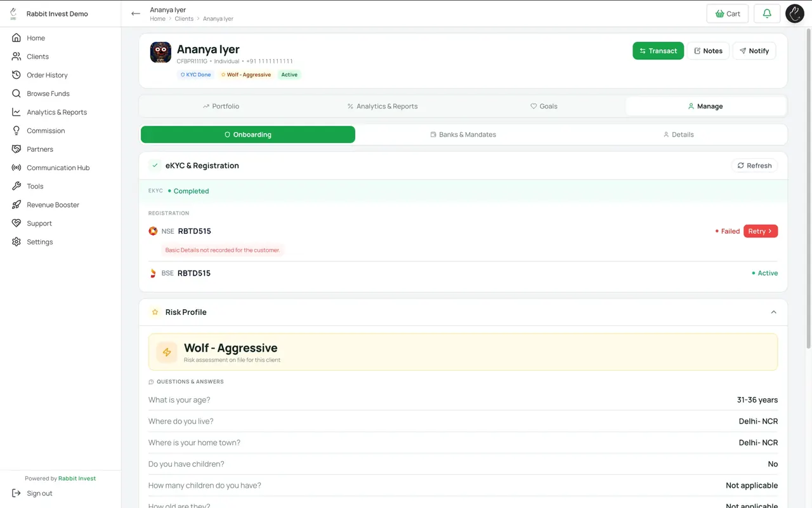Select the Onboarding sub-tab

(248, 135)
